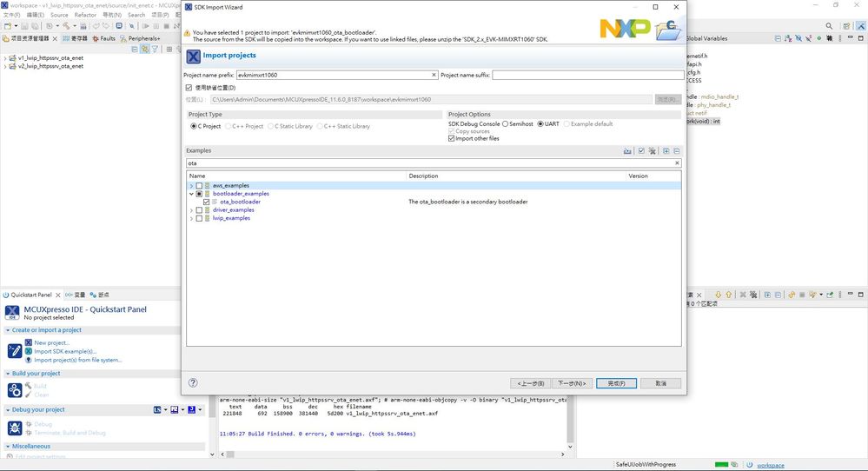Click the Finish (完成) button
The image size is (868, 471).
click(x=616, y=383)
